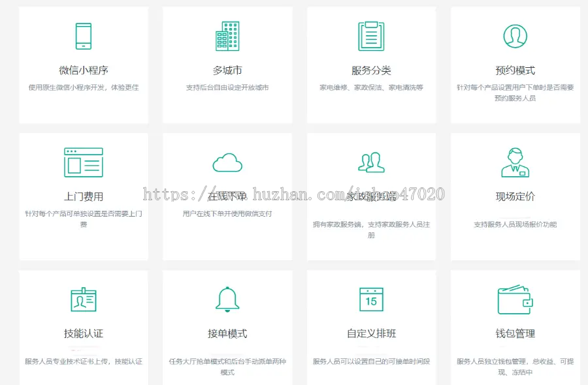This screenshot has width=588, height=385.
Task: Click the wallet icon for 钱包管理
Action: tap(515, 300)
